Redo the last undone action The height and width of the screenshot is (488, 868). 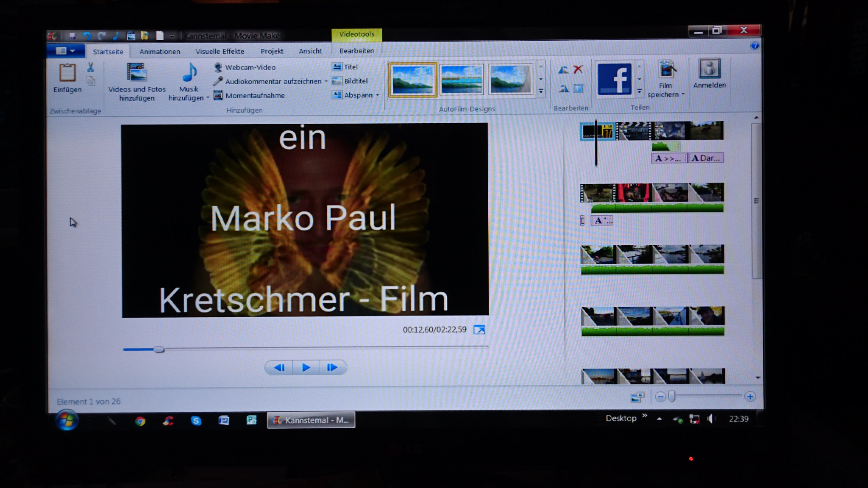click(x=102, y=36)
